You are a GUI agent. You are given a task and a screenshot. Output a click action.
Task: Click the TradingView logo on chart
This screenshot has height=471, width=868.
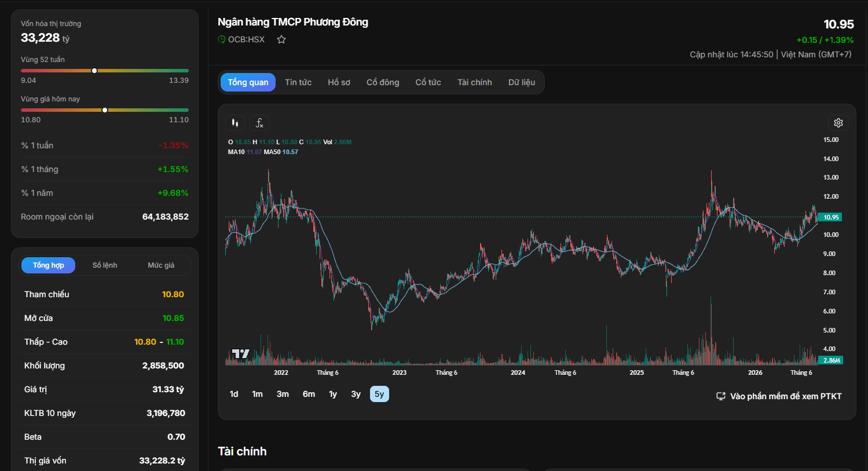coord(240,353)
